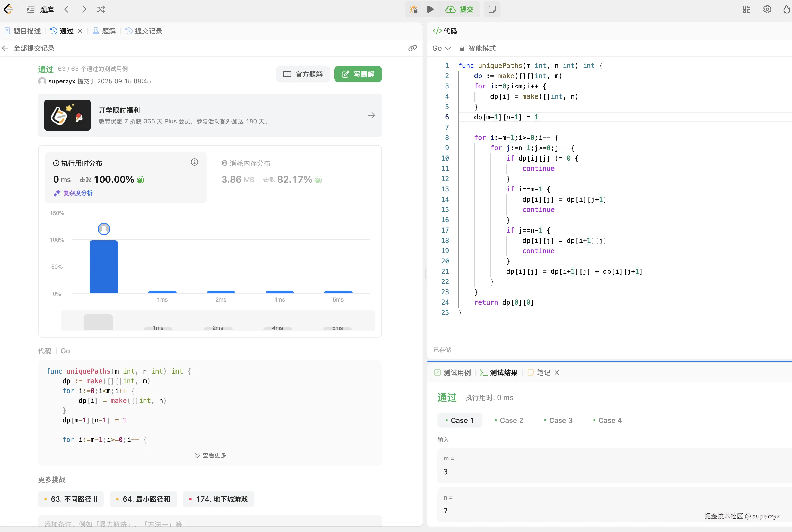This screenshot has width=792, height=532.
Task: Open challenge 64. 最小路径和
Action: coord(143,499)
